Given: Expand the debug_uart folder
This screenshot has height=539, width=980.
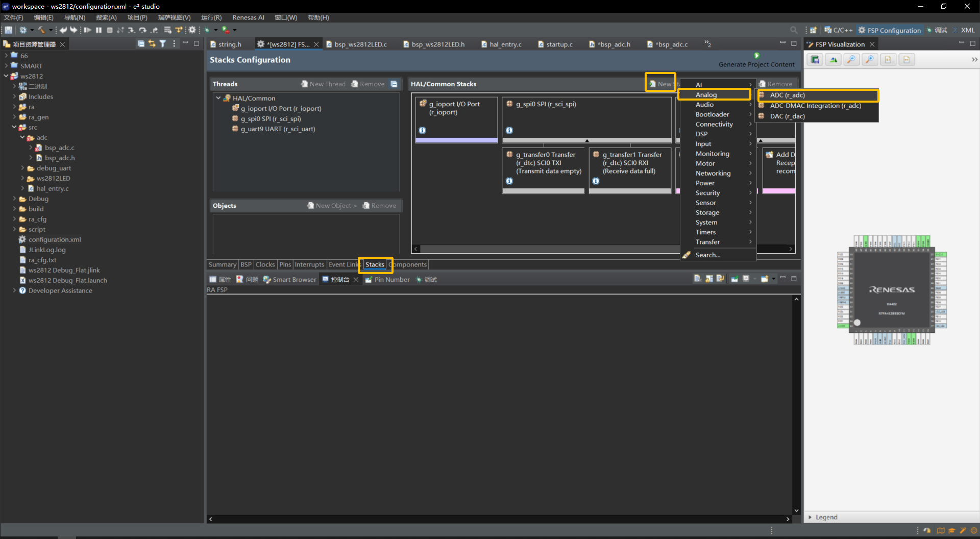Looking at the screenshot, I should pyautogui.click(x=22, y=168).
